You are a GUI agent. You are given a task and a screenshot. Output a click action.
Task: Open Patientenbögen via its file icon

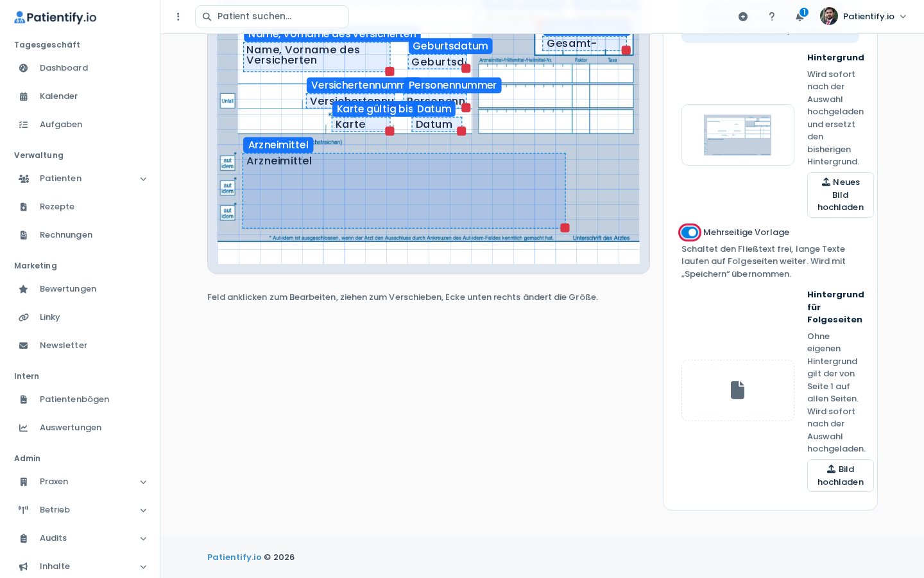[x=24, y=399]
